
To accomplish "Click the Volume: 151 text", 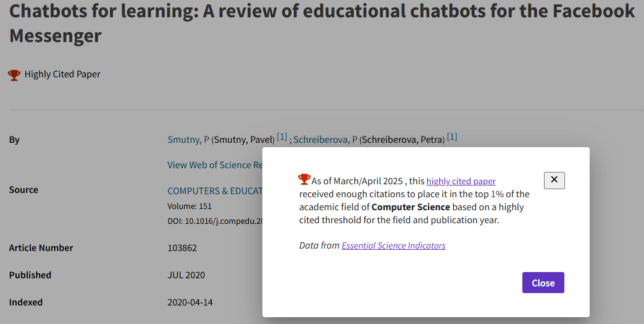I will [x=190, y=206].
